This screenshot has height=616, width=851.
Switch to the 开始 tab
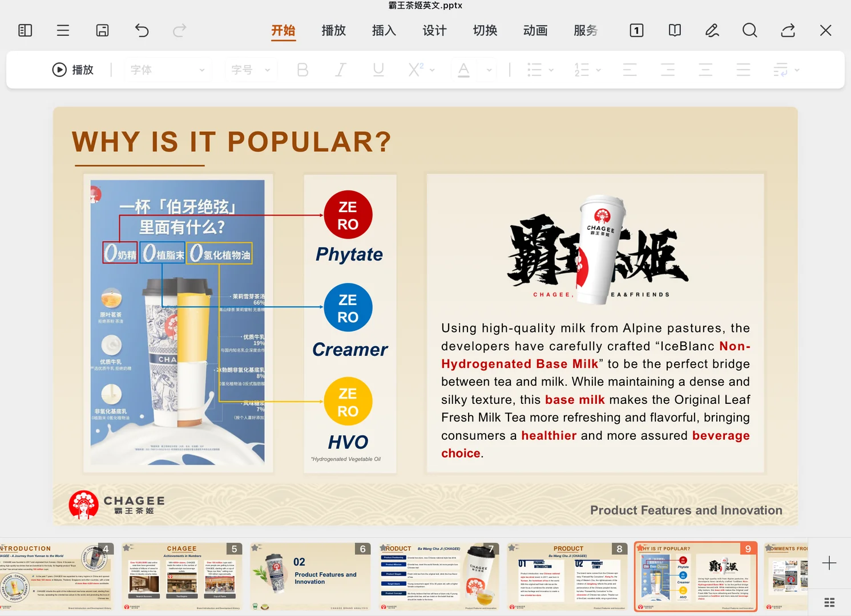283,30
